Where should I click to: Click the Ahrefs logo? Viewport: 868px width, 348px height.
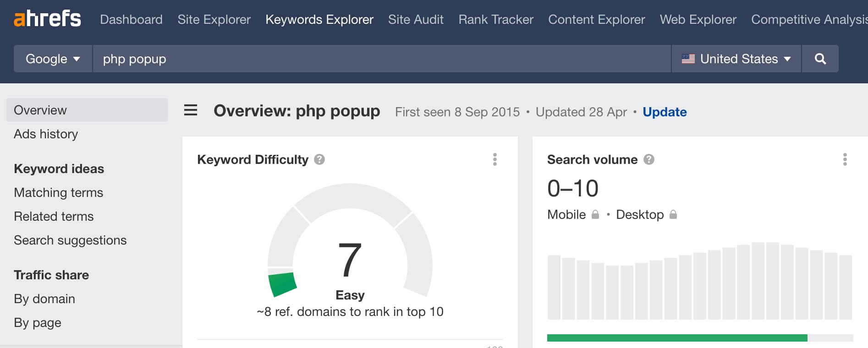[47, 19]
